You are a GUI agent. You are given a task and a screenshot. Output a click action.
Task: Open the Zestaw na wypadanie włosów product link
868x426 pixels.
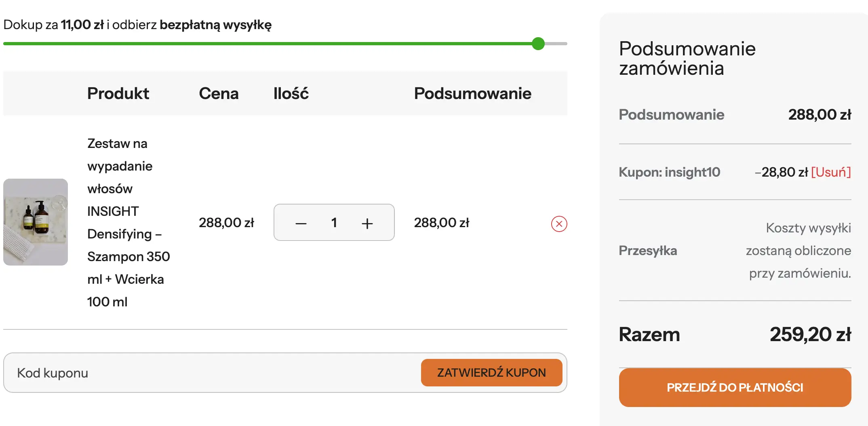coord(129,222)
